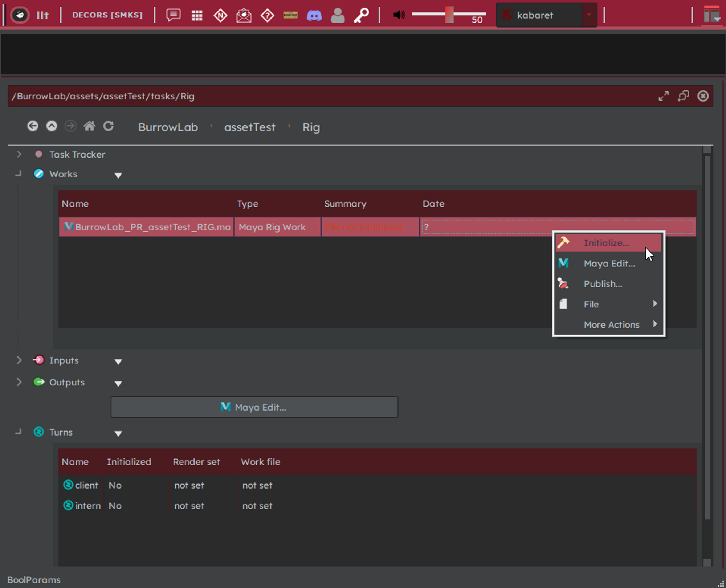Open the Discord icon

click(x=314, y=15)
